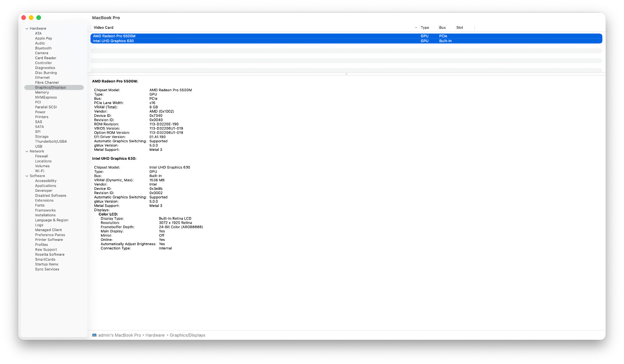Select Fonts in the sidebar
Image resolution: width=624 pixels, height=364 pixels.
coord(40,205)
